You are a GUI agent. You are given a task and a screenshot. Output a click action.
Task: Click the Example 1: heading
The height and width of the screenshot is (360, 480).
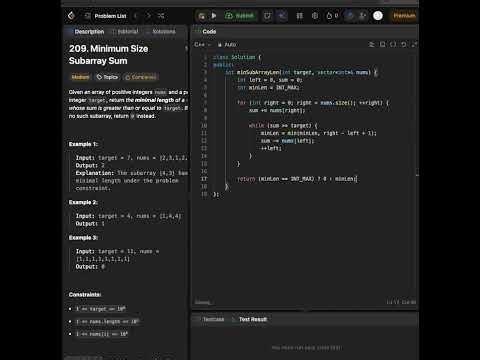click(x=83, y=144)
